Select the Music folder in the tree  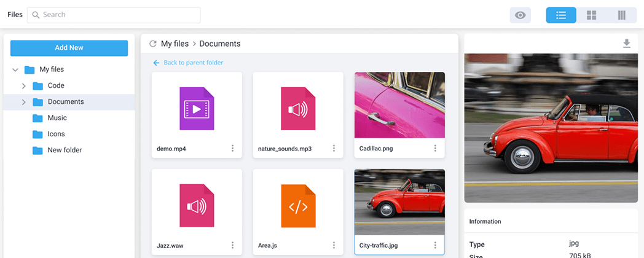tap(69, 118)
